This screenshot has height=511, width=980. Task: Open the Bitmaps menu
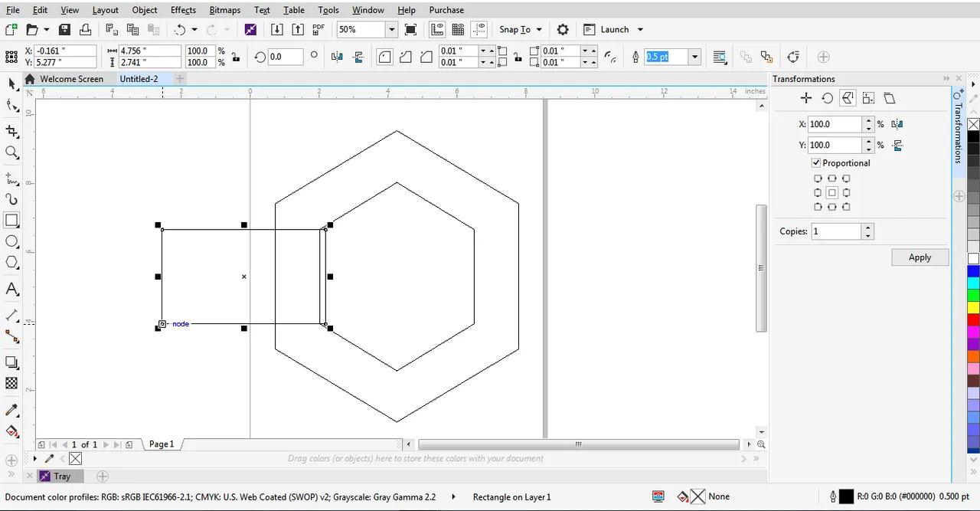(x=225, y=10)
